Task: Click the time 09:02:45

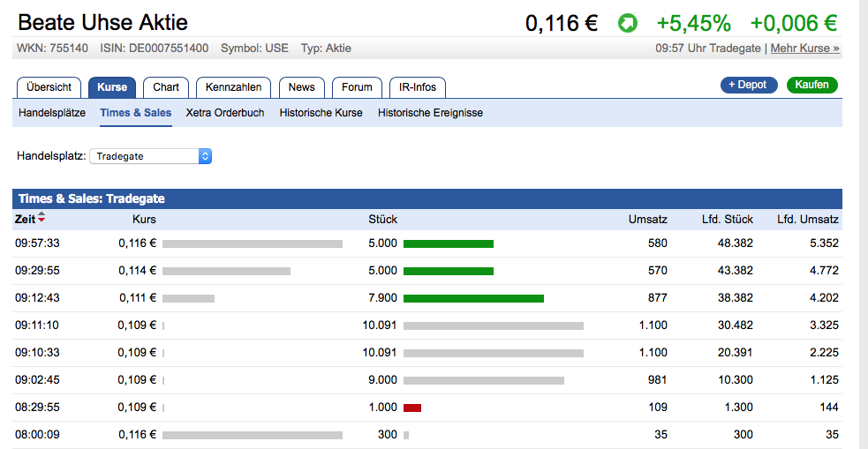Action: [x=37, y=380]
